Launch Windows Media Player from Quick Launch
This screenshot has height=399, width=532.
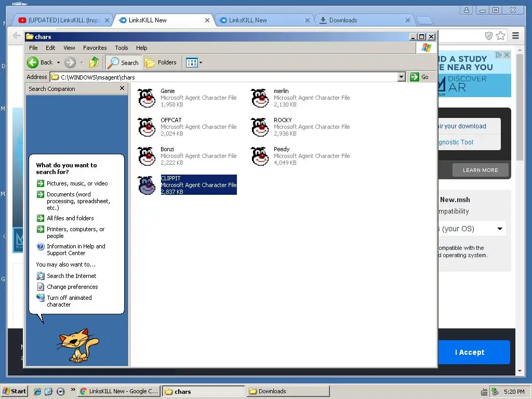click(x=60, y=391)
